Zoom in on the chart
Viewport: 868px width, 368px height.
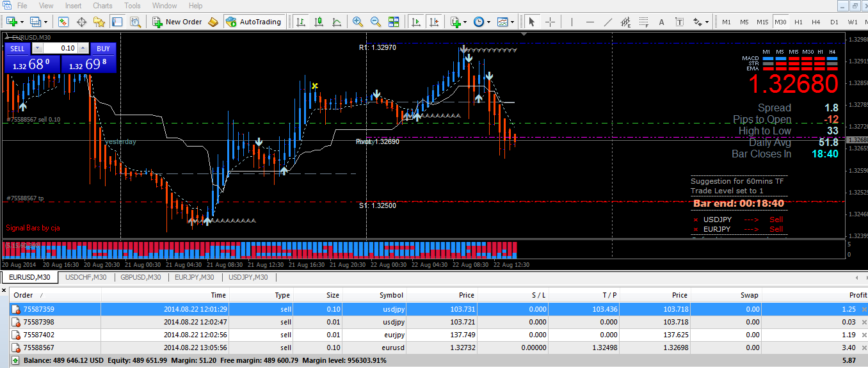coord(358,22)
